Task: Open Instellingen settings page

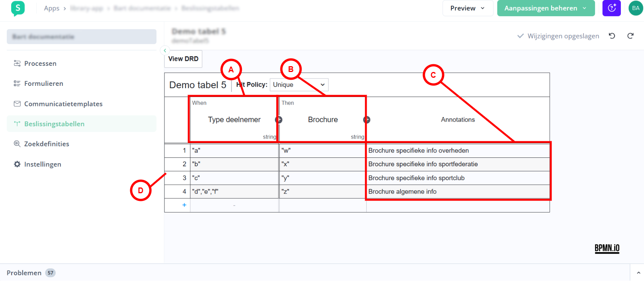Action: point(42,164)
